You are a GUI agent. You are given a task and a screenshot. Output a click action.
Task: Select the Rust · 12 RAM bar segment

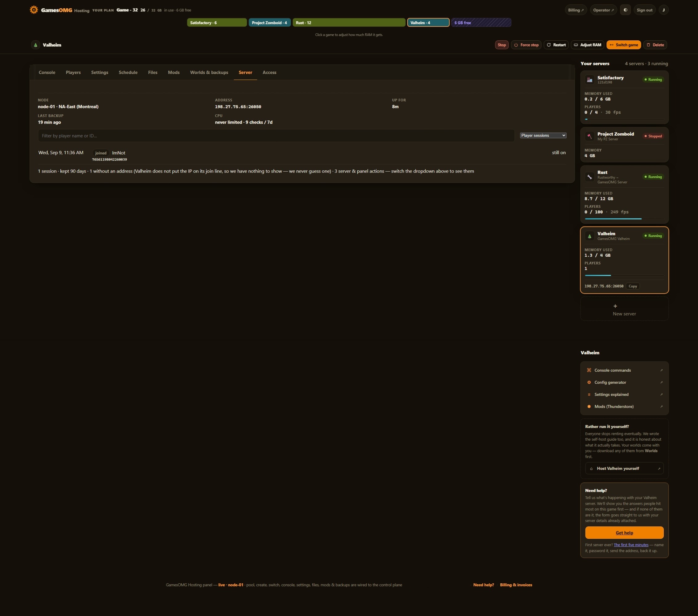click(x=349, y=22)
